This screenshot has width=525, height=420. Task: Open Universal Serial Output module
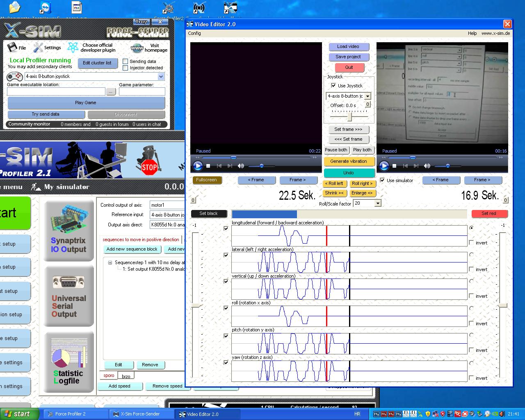68,296
